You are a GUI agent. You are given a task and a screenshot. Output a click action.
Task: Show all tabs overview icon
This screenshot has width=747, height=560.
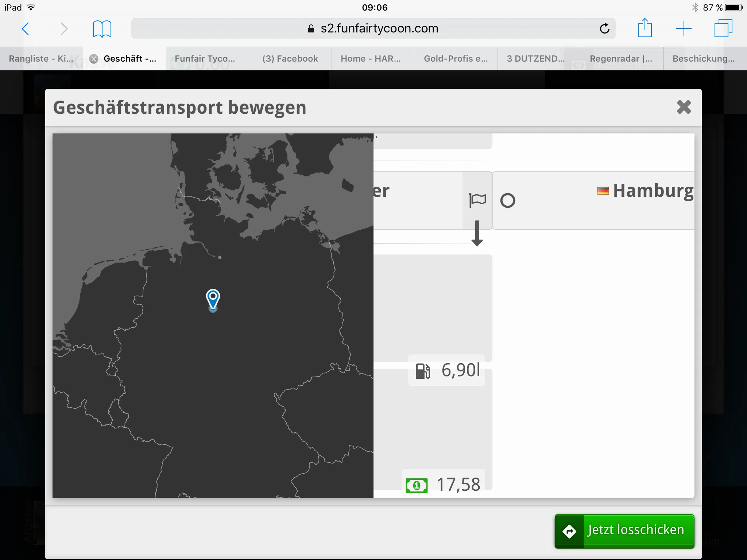tap(723, 28)
